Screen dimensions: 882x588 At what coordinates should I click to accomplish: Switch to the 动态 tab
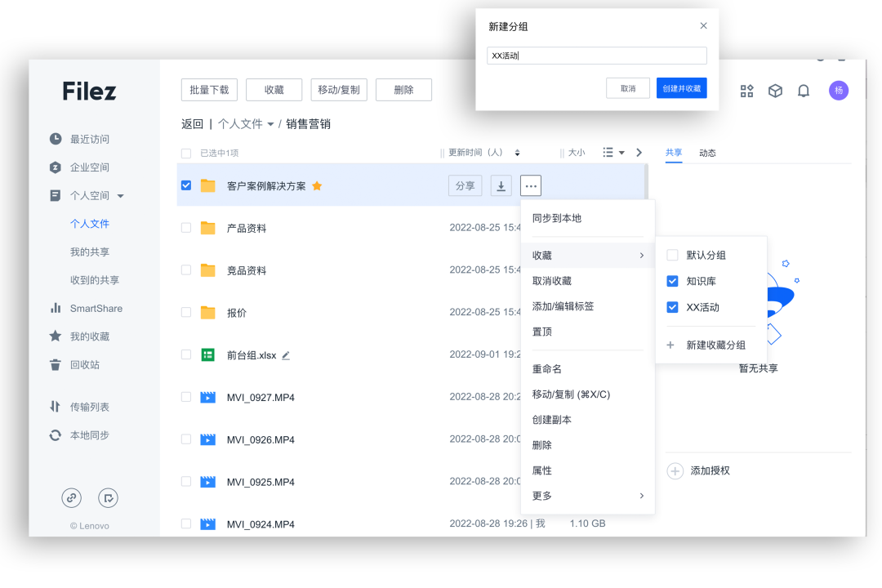707,153
